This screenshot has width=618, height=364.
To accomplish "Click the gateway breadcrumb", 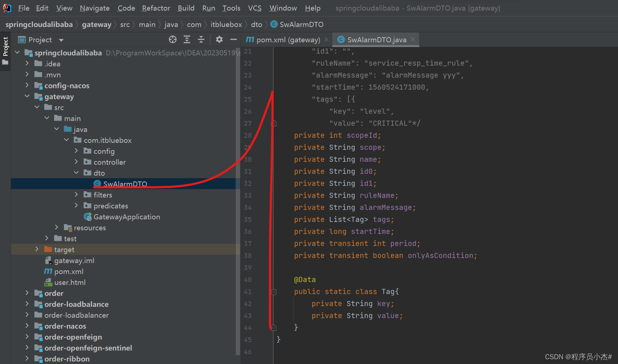I will (97, 24).
